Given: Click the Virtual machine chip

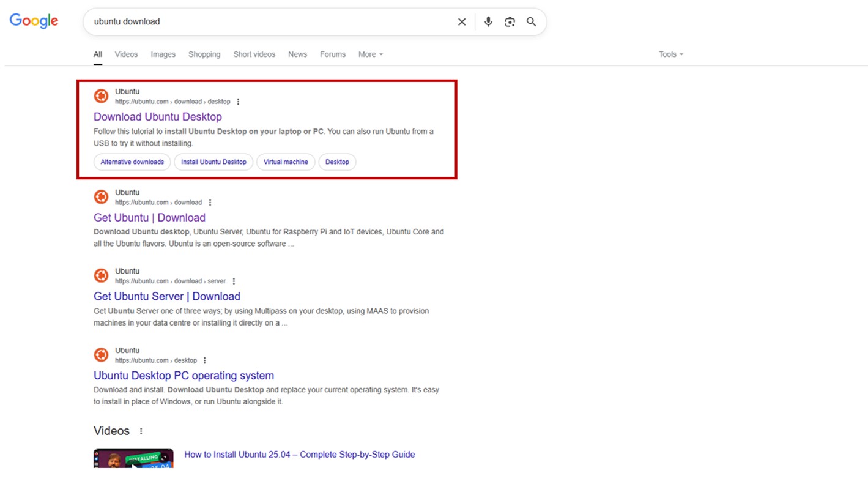Looking at the screenshot, I should click(286, 162).
